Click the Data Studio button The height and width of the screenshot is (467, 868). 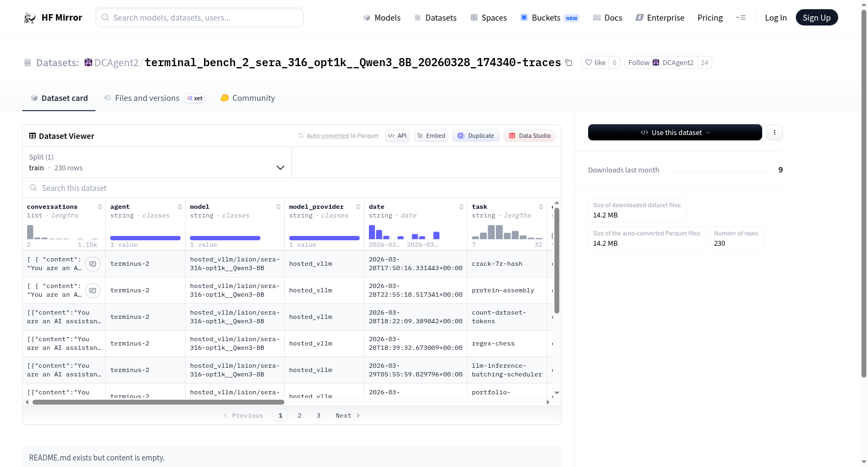pos(529,136)
